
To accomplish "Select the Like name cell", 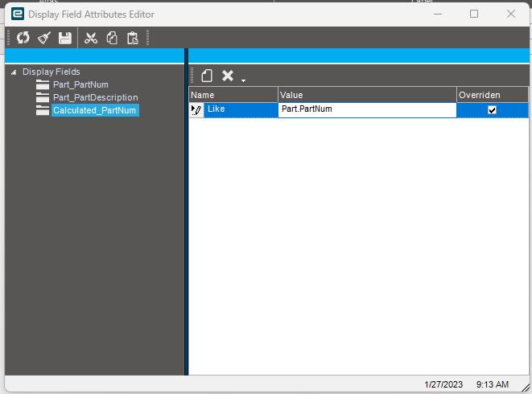I will pyautogui.click(x=241, y=110).
